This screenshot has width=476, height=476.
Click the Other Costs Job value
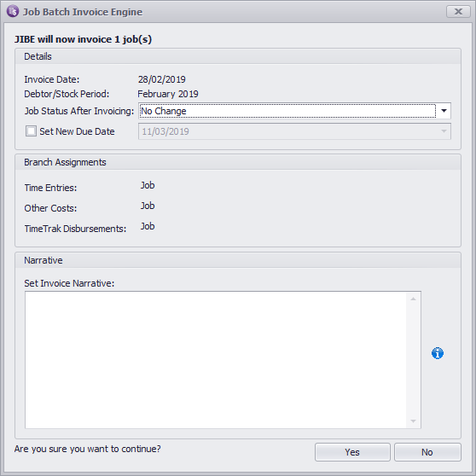148,206
